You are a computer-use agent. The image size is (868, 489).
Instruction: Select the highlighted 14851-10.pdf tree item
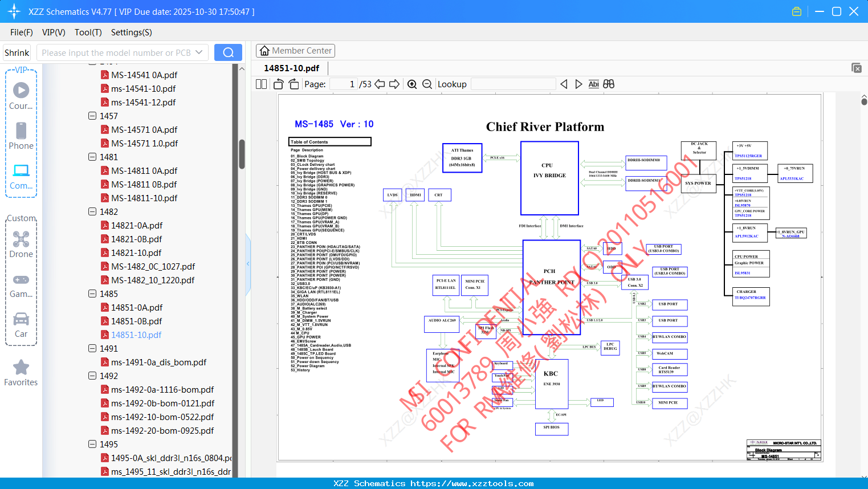pyautogui.click(x=136, y=335)
